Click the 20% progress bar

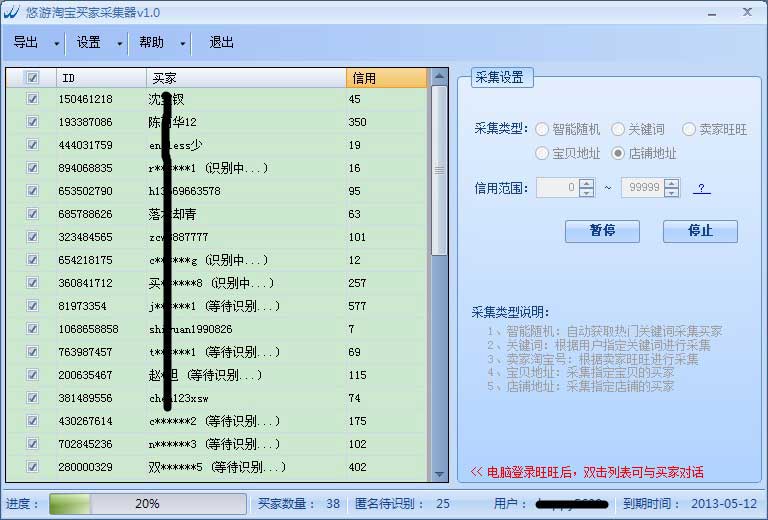pyautogui.click(x=148, y=503)
